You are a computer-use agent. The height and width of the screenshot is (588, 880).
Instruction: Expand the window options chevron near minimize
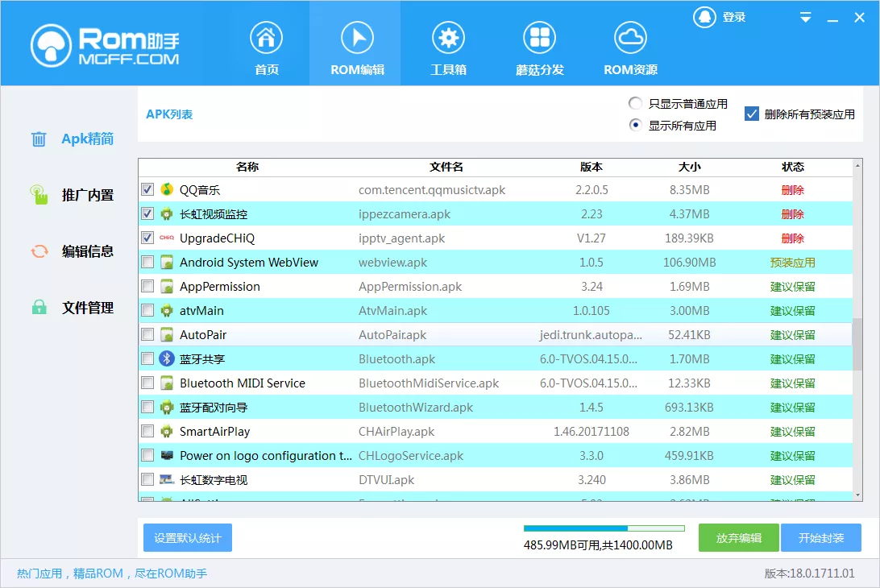tap(804, 16)
